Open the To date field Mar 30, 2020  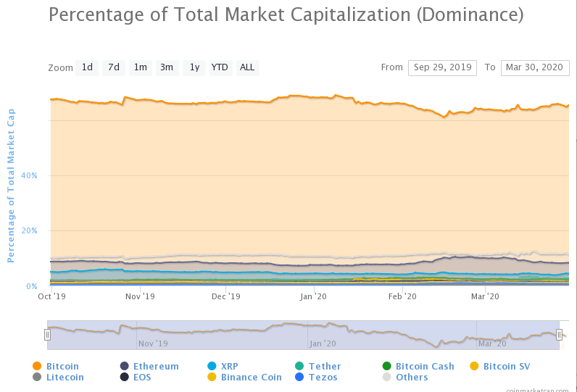tap(535, 68)
